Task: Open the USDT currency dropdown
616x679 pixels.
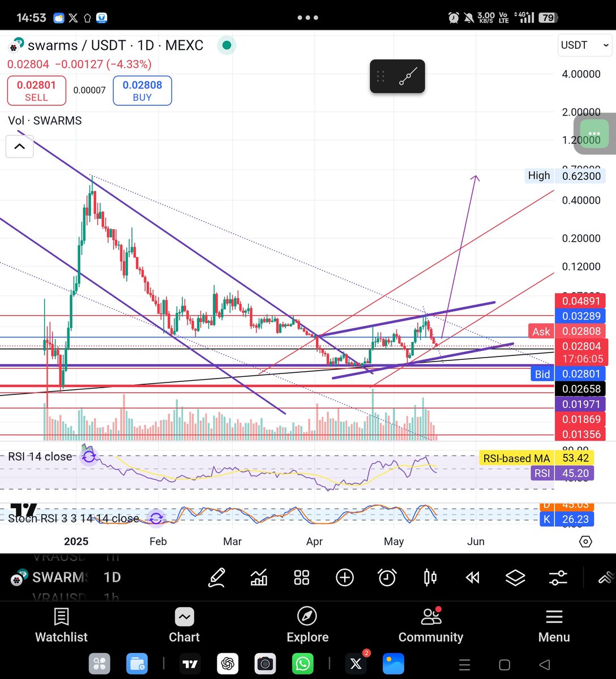Action: (x=585, y=45)
